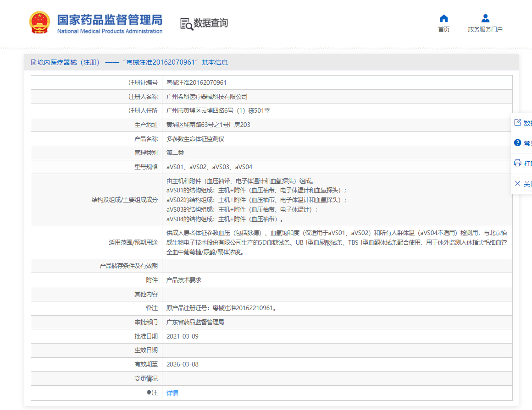Click the 附件 row label

[x=152, y=280]
